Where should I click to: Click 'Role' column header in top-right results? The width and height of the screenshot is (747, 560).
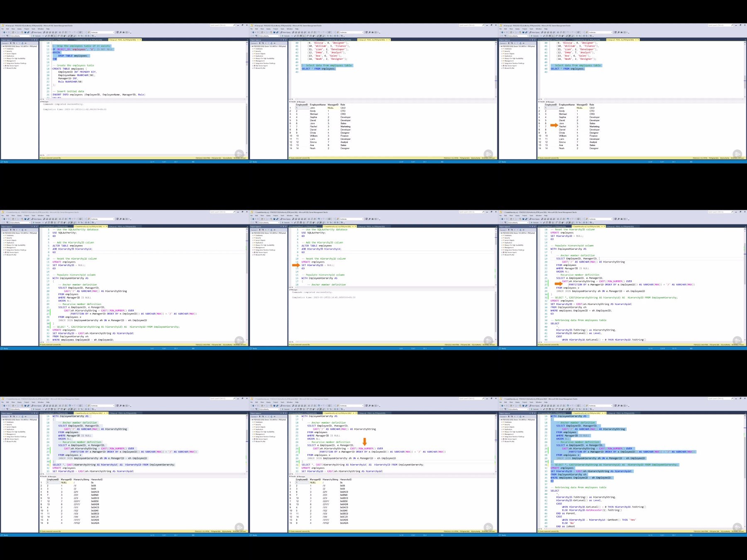592,105
